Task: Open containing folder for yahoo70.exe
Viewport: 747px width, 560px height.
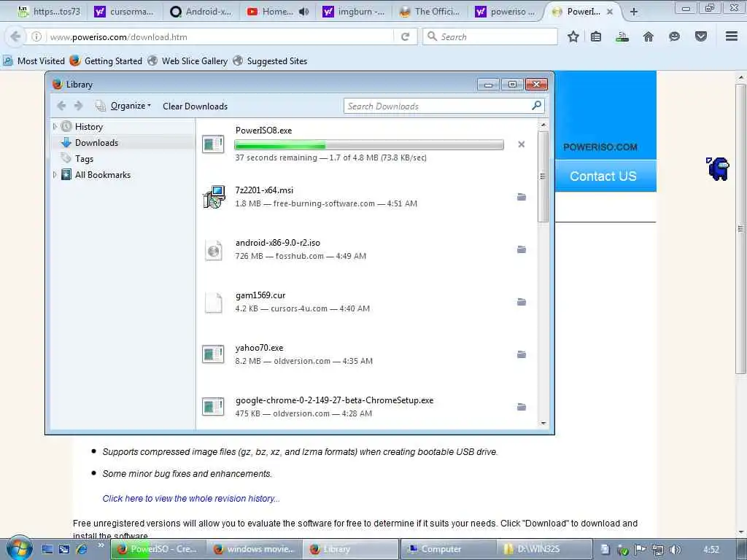Action: pyautogui.click(x=522, y=354)
